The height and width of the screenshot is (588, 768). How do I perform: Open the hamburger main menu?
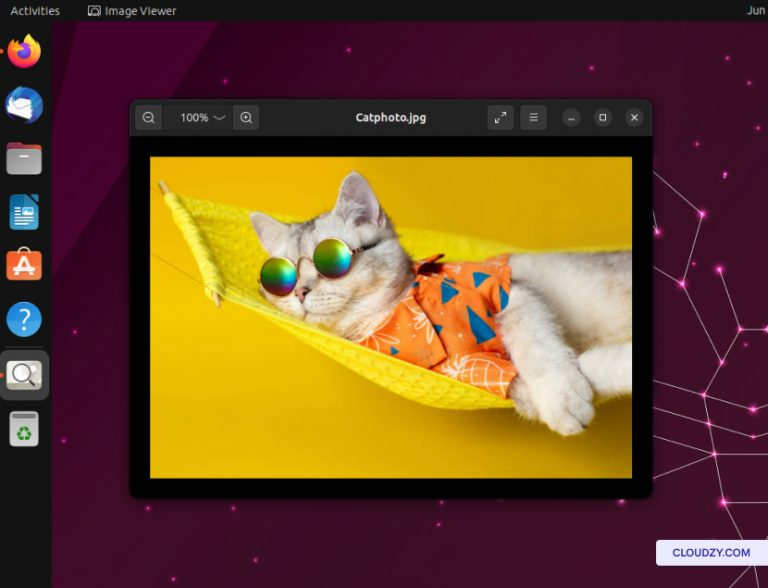[533, 118]
